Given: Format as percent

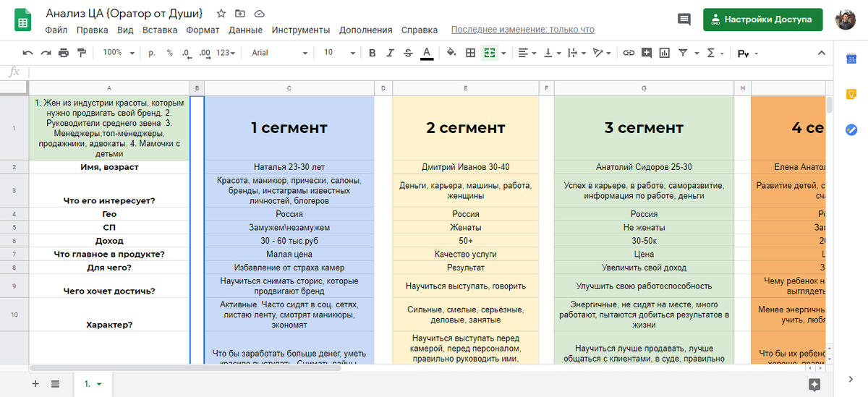Looking at the screenshot, I should click(x=170, y=53).
